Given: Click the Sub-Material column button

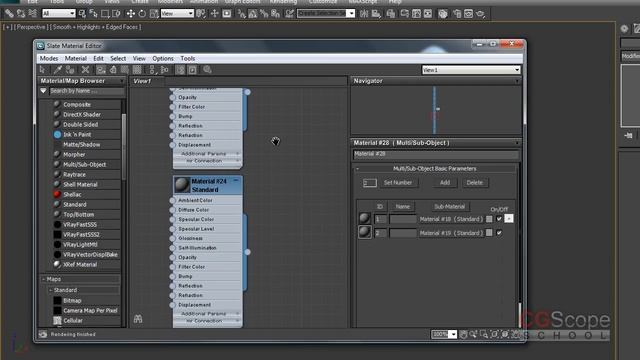Looking at the screenshot, I should point(449,207).
